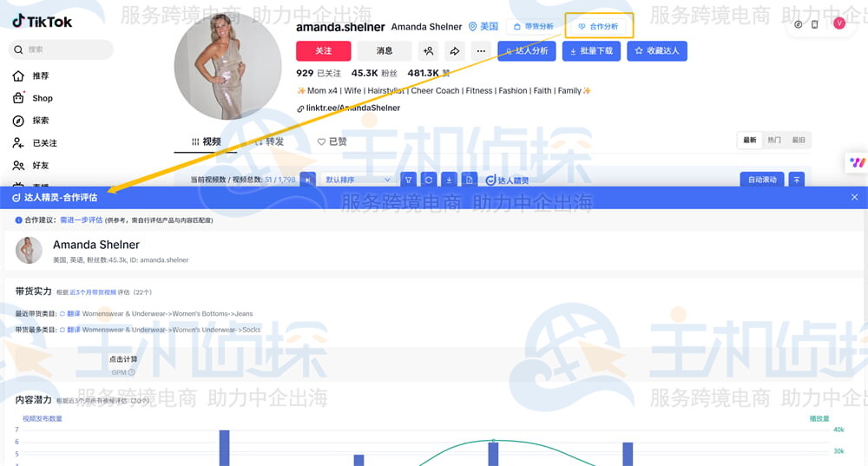Click the skip-forward icon beside video count
The height and width of the screenshot is (466, 868).
point(308,180)
